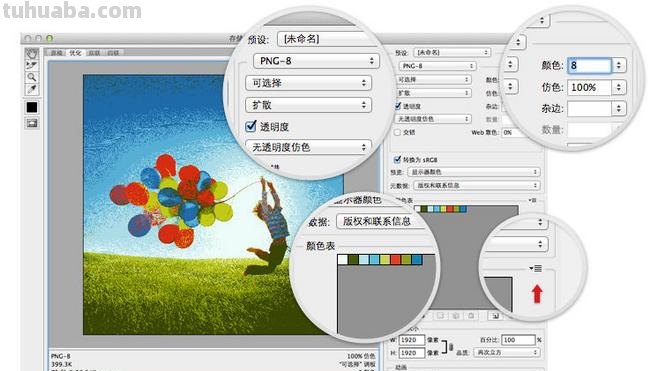
Task: Open the 预览 显示器颜色 dropdown
Action: click(474, 172)
